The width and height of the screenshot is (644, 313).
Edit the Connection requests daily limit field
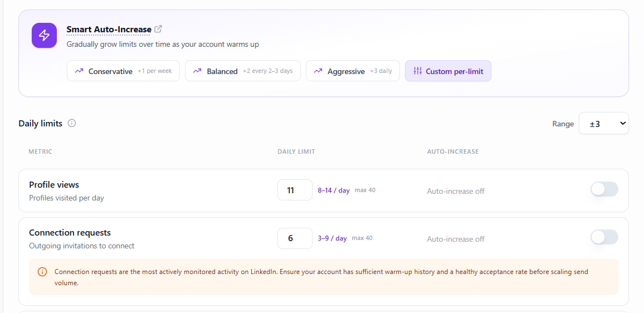coord(295,238)
